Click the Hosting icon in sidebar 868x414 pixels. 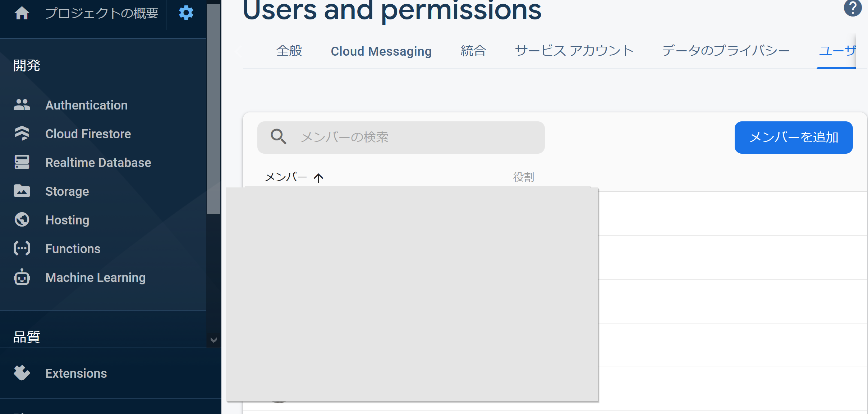coord(22,219)
